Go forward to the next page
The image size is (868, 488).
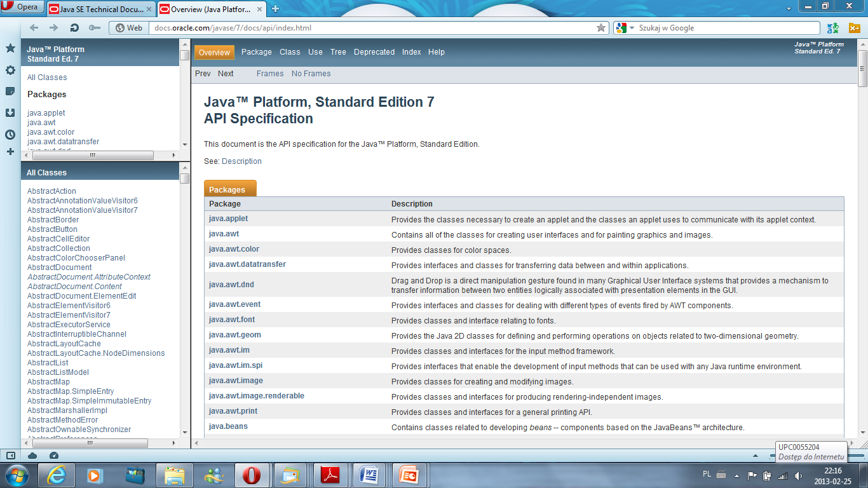[54, 28]
